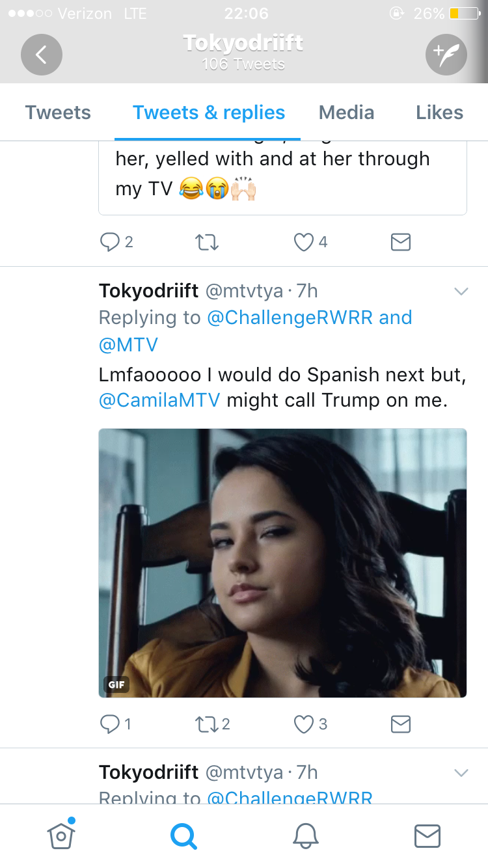The width and height of the screenshot is (488, 868).
Task: Open the @ChallengeRWRR reply link
Action: pos(290,318)
